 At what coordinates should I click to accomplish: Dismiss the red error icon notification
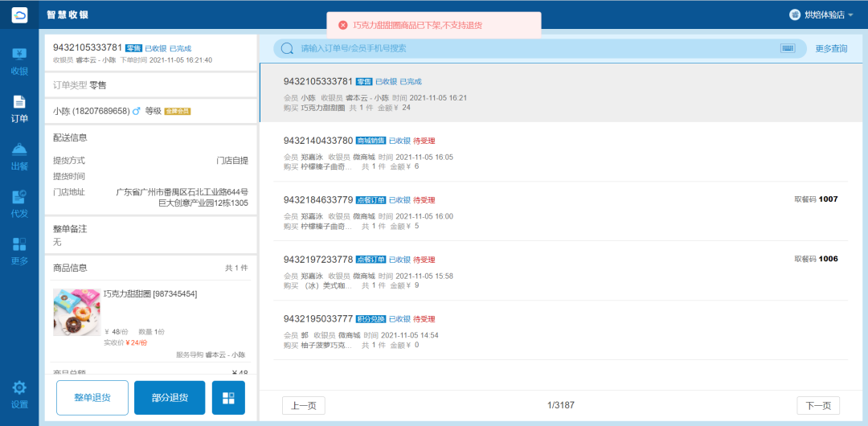[x=343, y=26]
